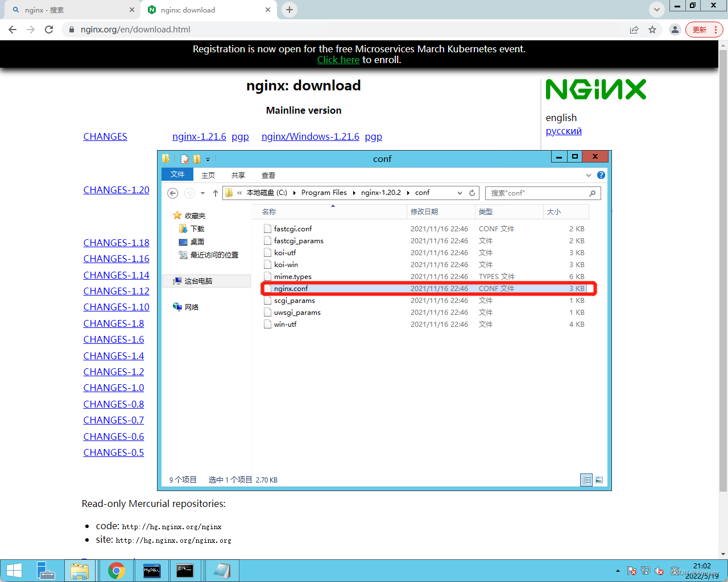Go back using Chrome's back arrow
Image resolution: width=728 pixels, height=582 pixels.
point(13,30)
